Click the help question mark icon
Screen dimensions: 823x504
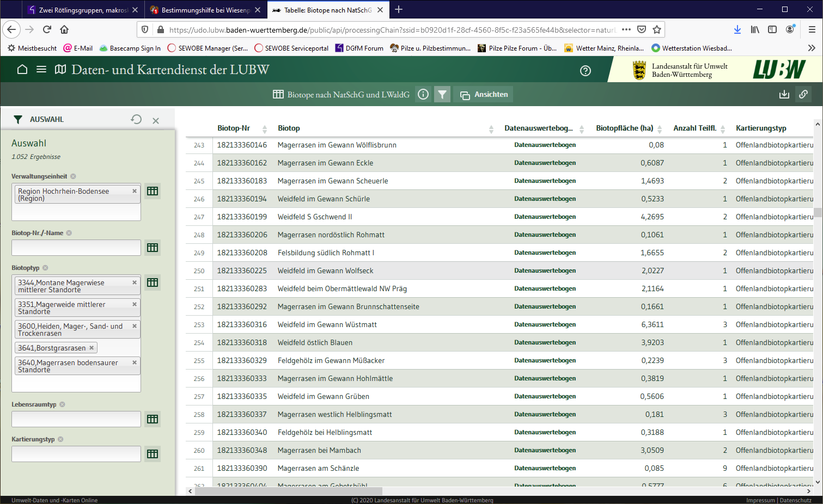click(586, 71)
